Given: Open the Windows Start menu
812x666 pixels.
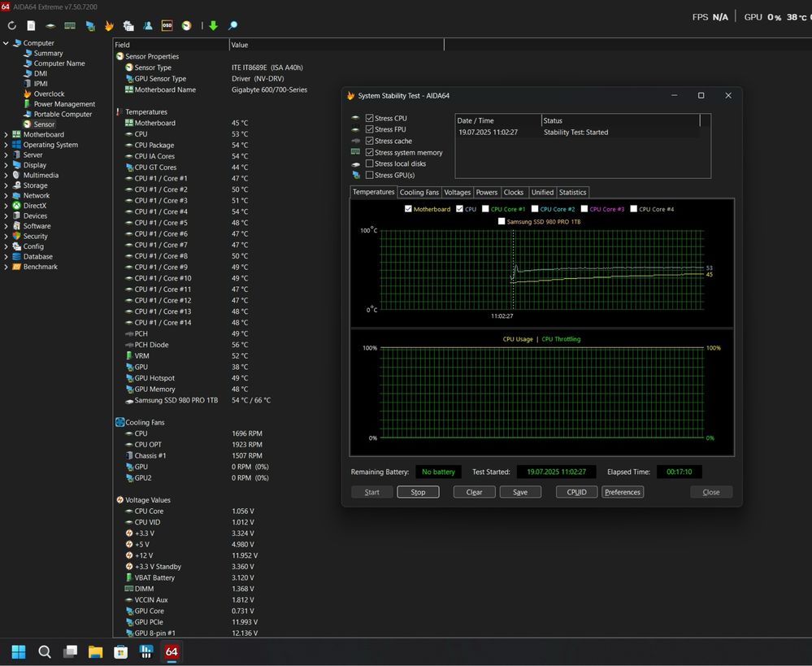Looking at the screenshot, I should point(19,651).
